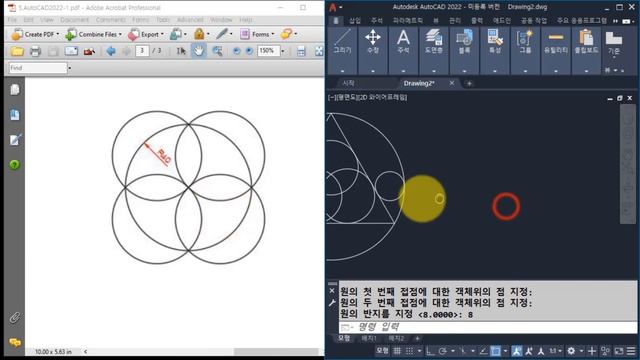This screenshot has height=360, width=640.
Task: Toggle the MODEL (모형) space button in status bar
Action: click(382, 351)
